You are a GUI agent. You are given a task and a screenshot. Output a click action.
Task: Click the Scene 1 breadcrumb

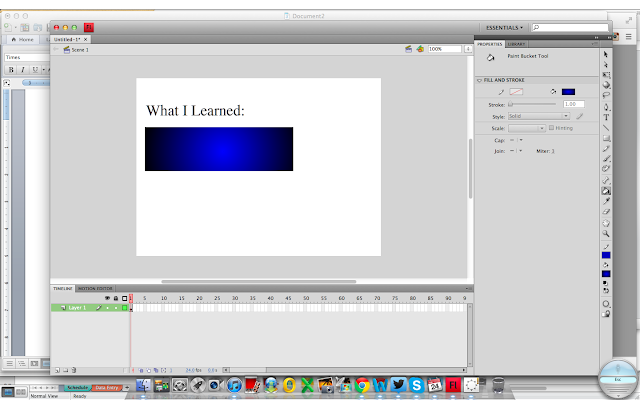[x=76, y=50]
